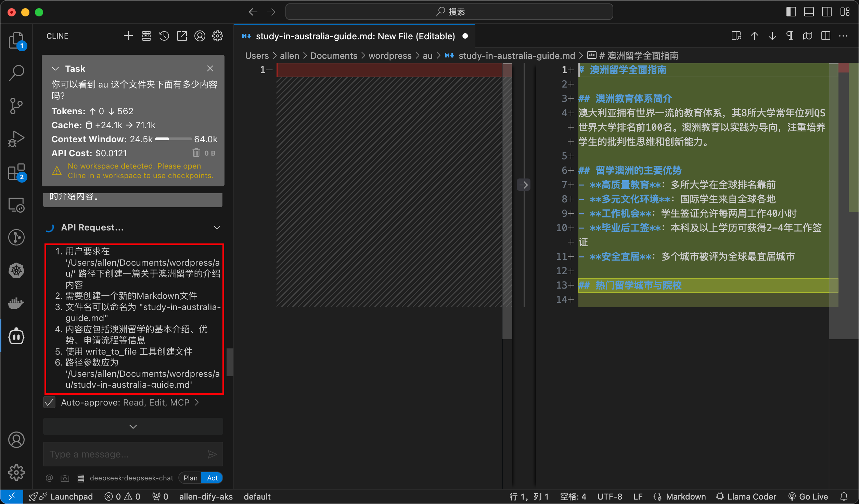The width and height of the screenshot is (859, 504).
Task: Open Cline MCP servers icon
Action: pos(146,36)
